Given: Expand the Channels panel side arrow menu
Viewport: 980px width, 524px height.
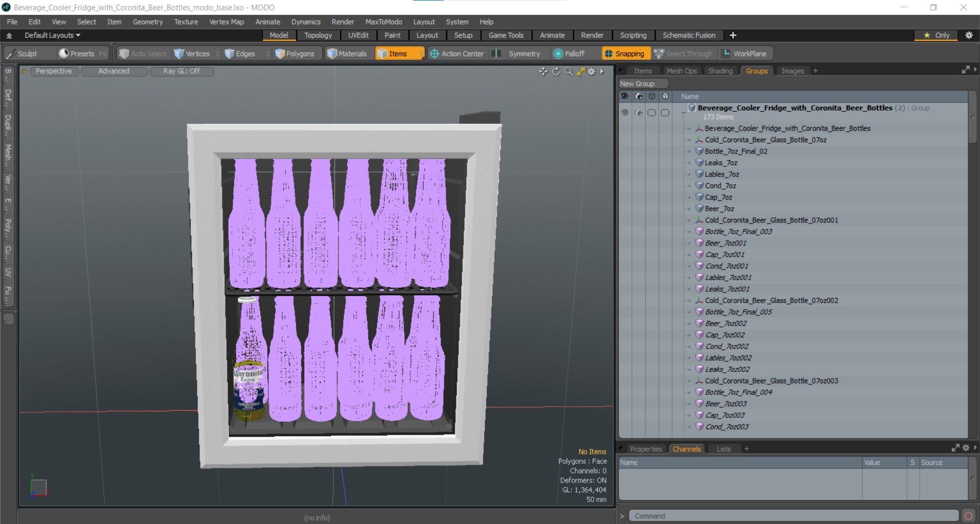Looking at the screenshot, I should click(975, 447).
